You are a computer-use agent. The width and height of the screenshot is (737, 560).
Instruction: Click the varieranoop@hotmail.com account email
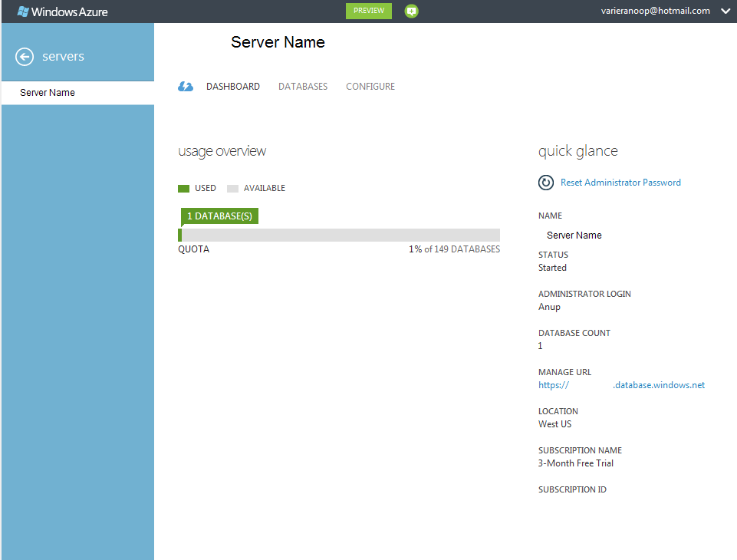click(655, 11)
